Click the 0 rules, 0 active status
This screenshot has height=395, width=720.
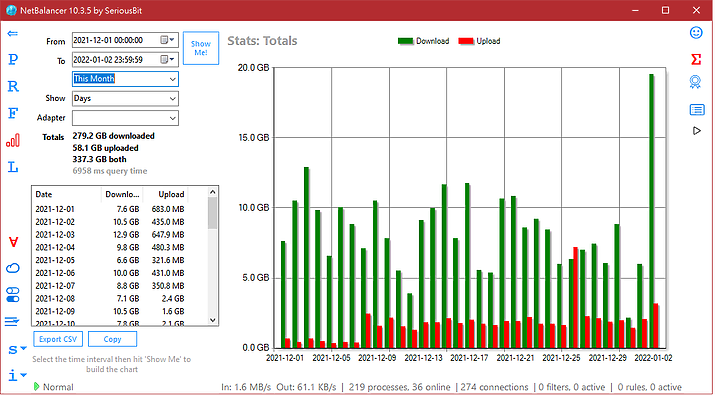pos(649,387)
